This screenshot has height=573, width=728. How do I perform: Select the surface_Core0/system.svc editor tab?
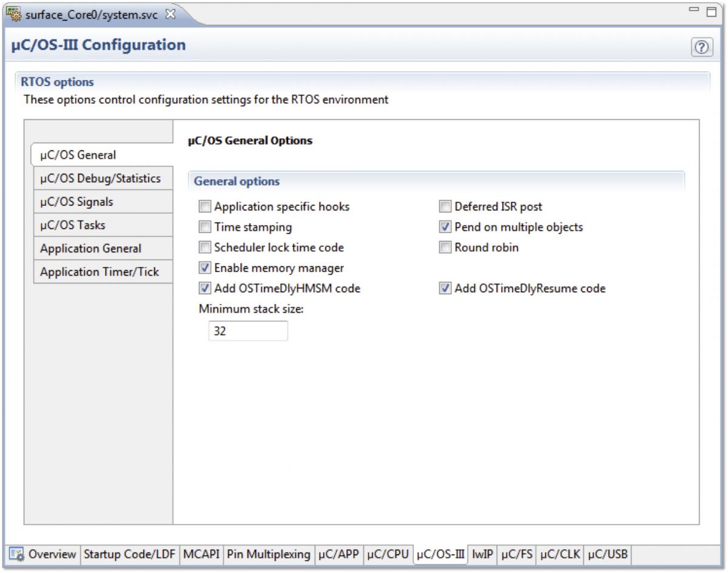click(91, 15)
